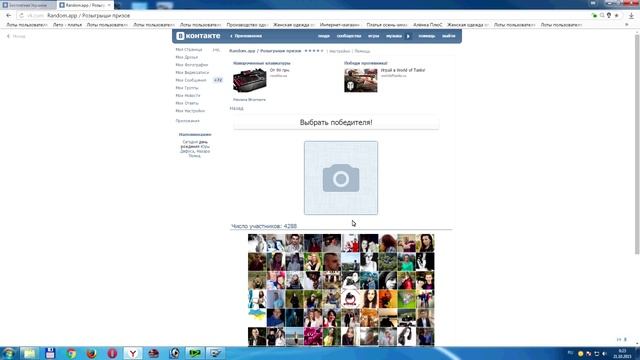Click the Ukraine flag map participant avatar

tap(257, 318)
